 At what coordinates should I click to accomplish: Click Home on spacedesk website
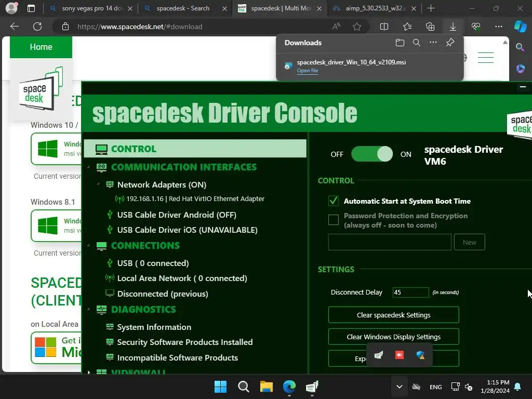click(41, 47)
